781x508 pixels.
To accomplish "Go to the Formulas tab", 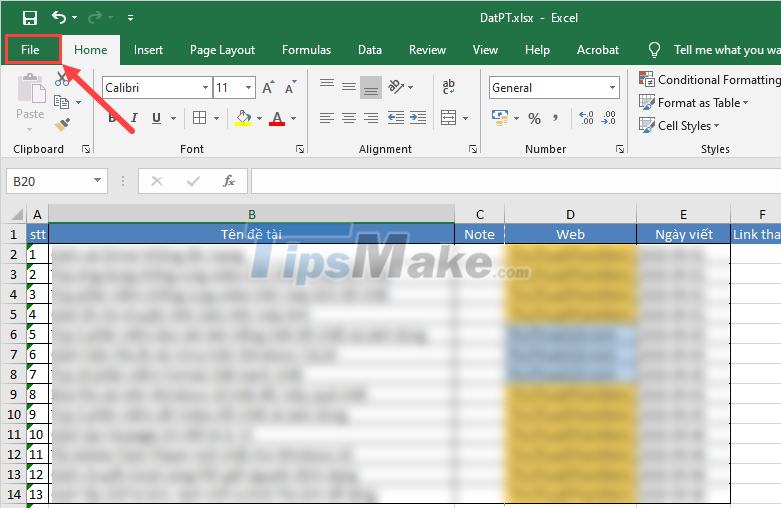I will 306,50.
